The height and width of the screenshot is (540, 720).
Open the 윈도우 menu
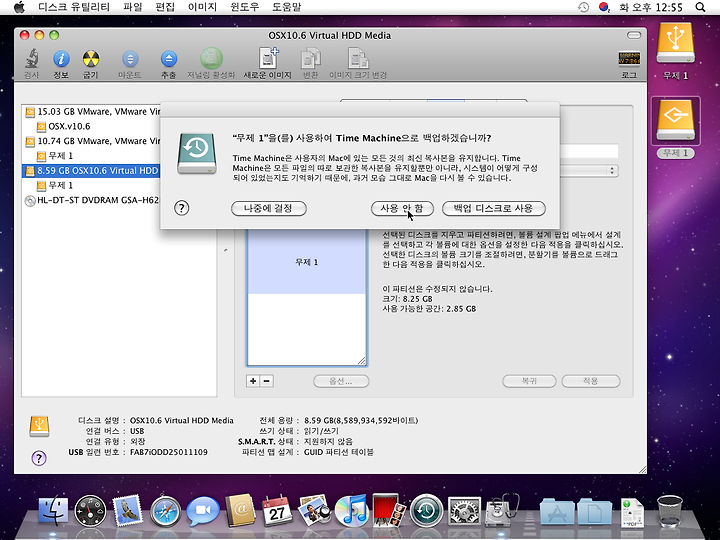pos(245,7)
